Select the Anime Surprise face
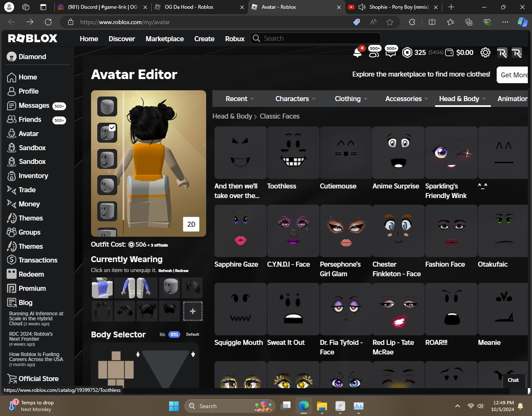Viewport: 532px width, 416px height. tap(399, 153)
